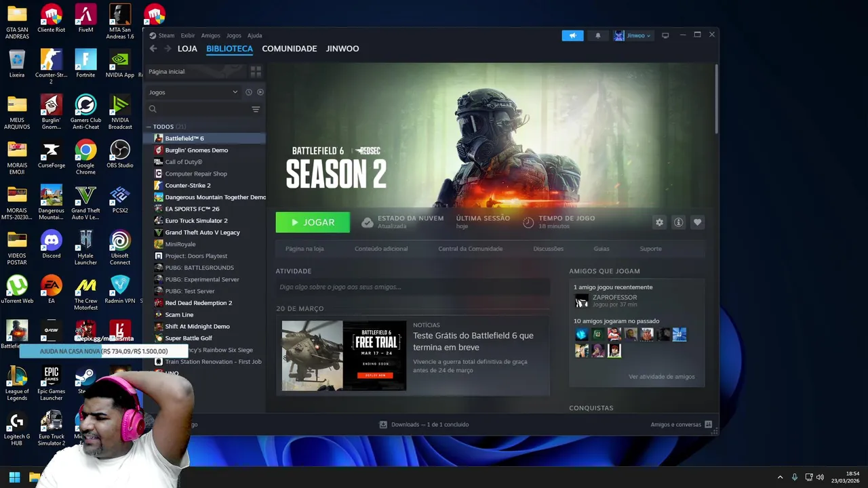This screenshot has width=868, height=488.
Task: Toggle Battlefield 6 as favorite with the heart
Action: 697,222
